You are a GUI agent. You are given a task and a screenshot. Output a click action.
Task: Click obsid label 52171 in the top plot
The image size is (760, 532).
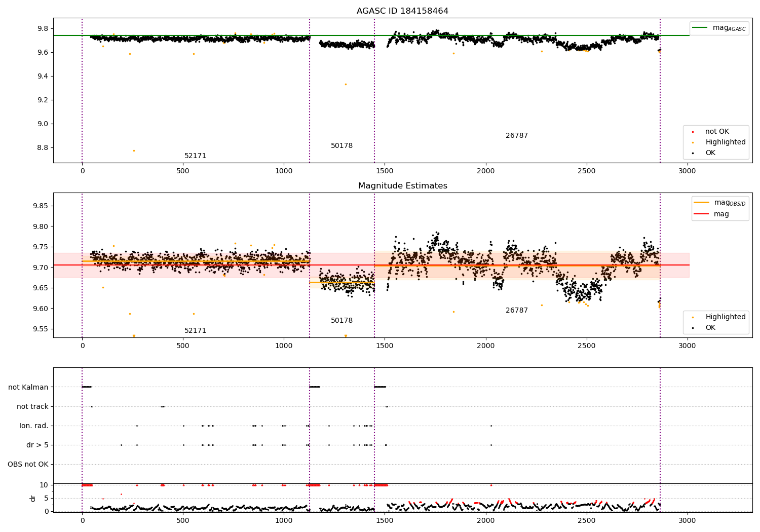[x=195, y=156]
